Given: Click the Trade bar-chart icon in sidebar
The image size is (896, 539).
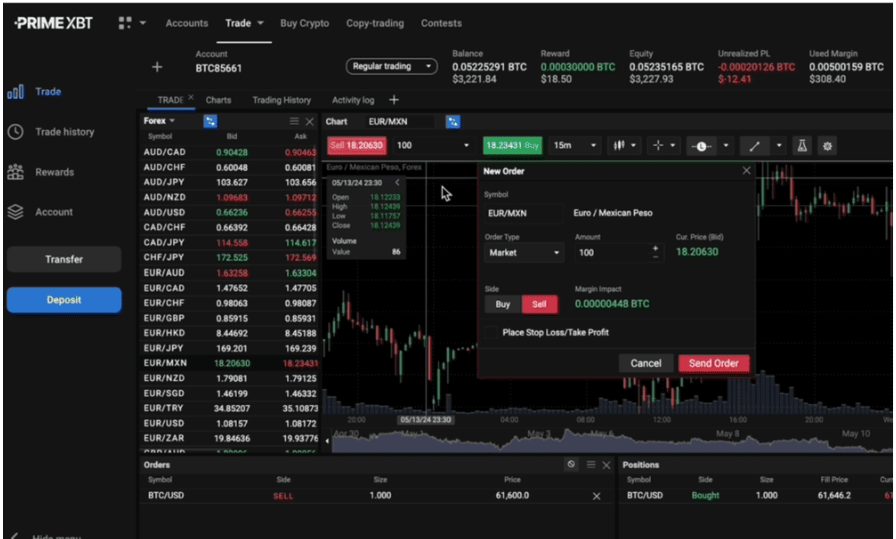Looking at the screenshot, I should click(15, 92).
